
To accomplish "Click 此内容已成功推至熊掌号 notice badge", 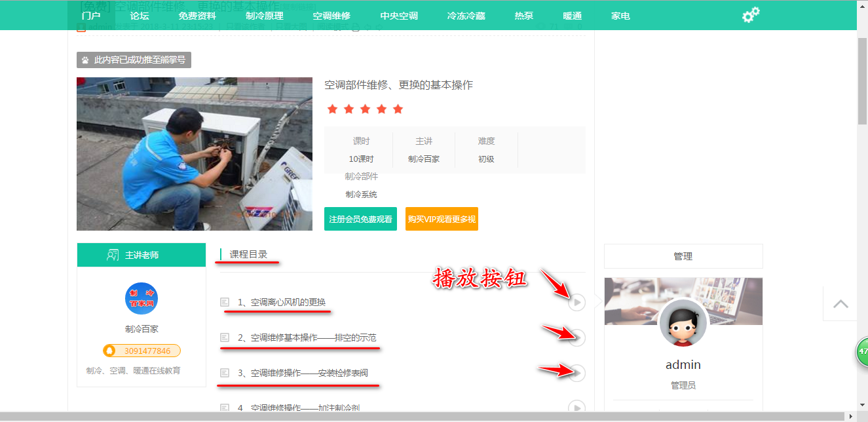I will coord(134,60).
